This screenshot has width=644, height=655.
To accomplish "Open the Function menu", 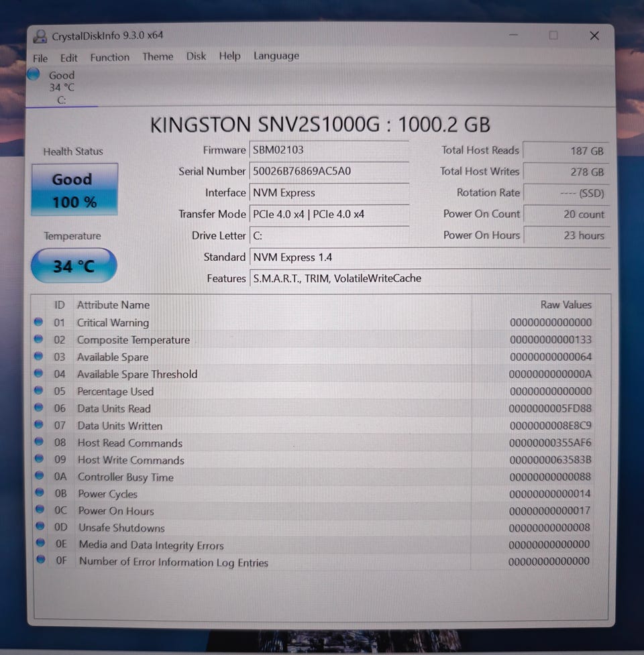I will pyautogui.click(x=110, y=57).
